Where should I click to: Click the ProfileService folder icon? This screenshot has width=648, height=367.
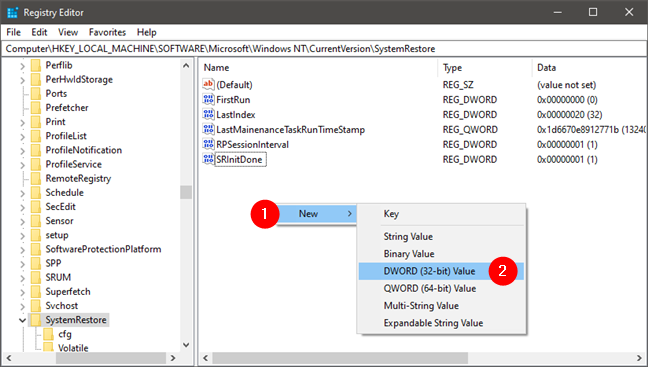point(36,164)
